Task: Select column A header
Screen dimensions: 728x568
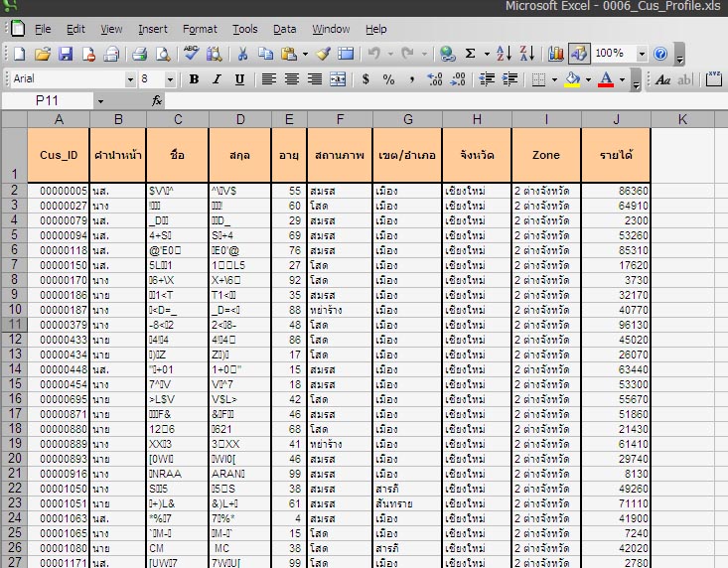Action: [x=59, y=120]
